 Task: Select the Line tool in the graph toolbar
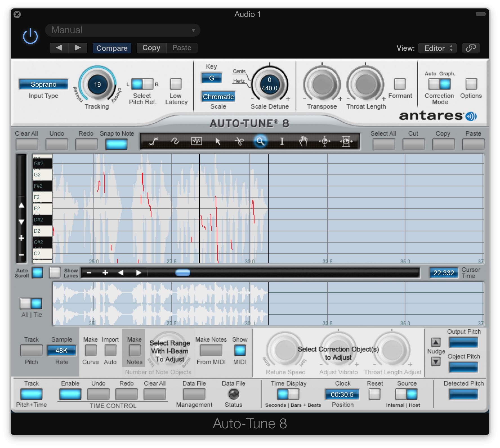[153, 141]
